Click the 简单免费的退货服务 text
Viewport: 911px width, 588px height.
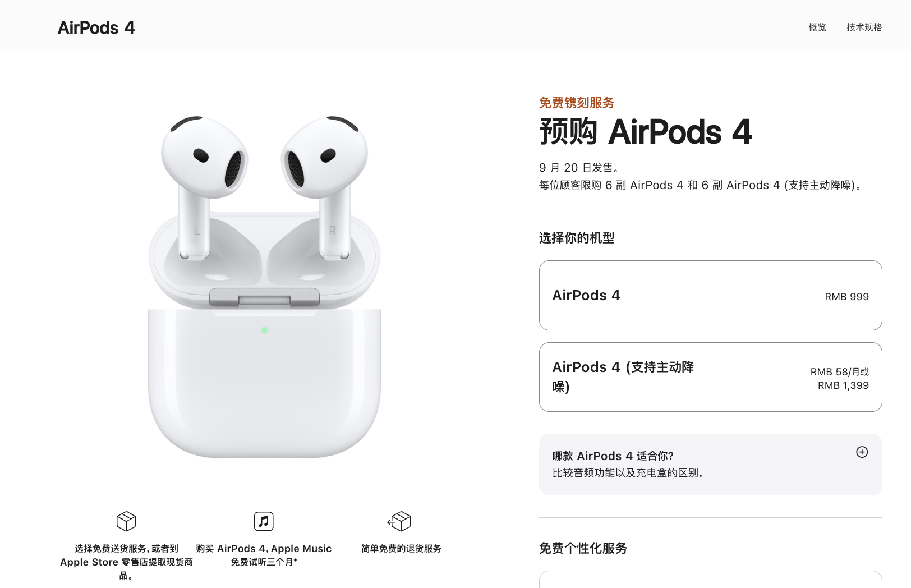[401, 548]
